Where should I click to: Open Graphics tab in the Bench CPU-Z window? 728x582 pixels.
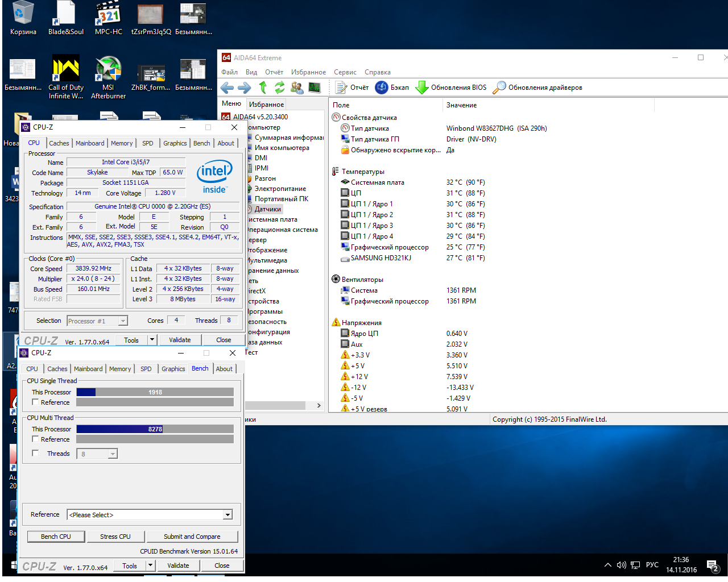coord(173,369)
